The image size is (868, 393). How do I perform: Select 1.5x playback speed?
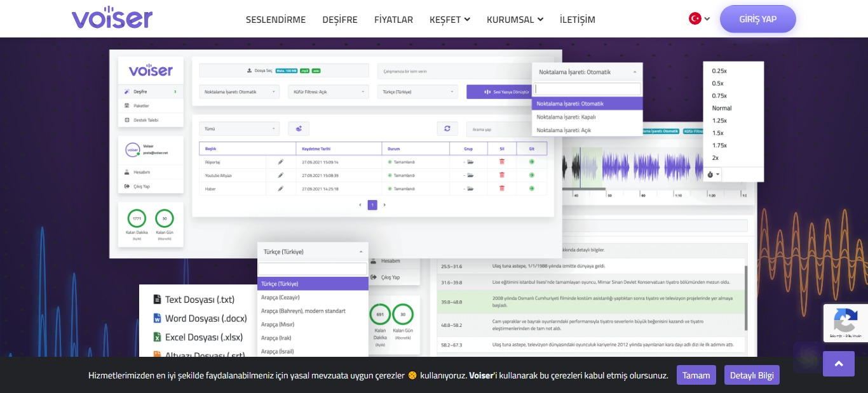[x=718, y=133]
